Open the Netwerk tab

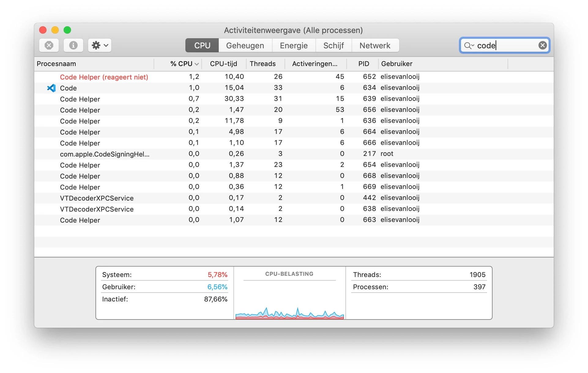[x=375, y=46]
